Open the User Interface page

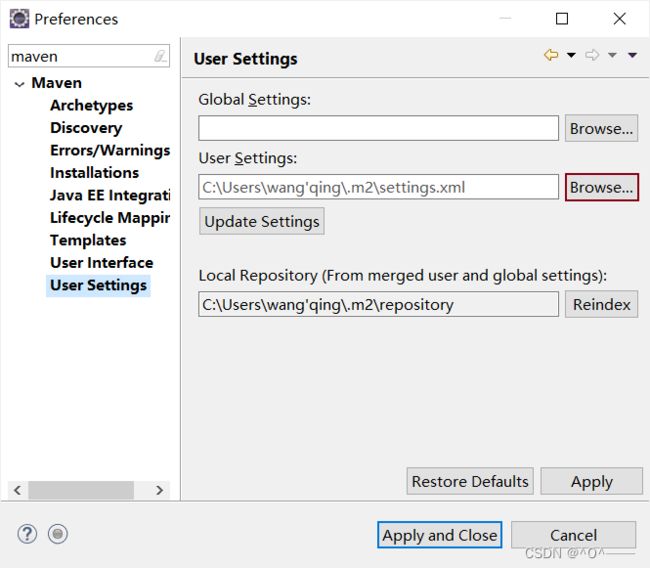pos(102,262)
